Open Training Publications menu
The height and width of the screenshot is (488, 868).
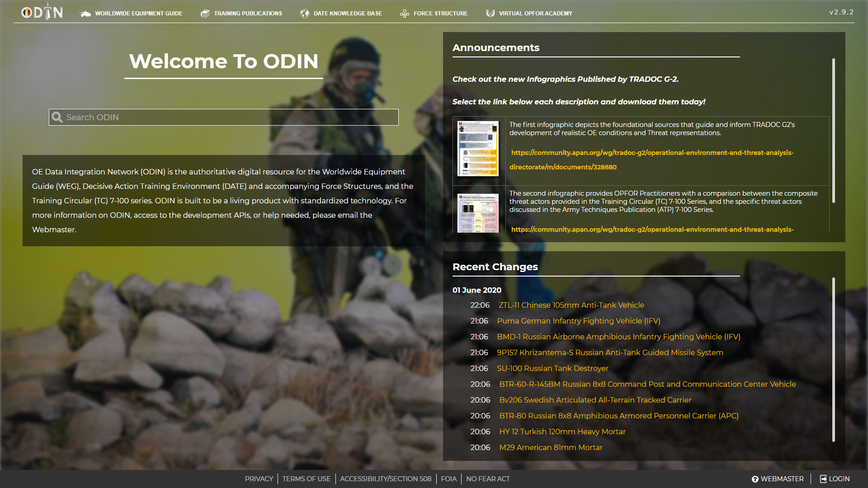coord(248,14)
